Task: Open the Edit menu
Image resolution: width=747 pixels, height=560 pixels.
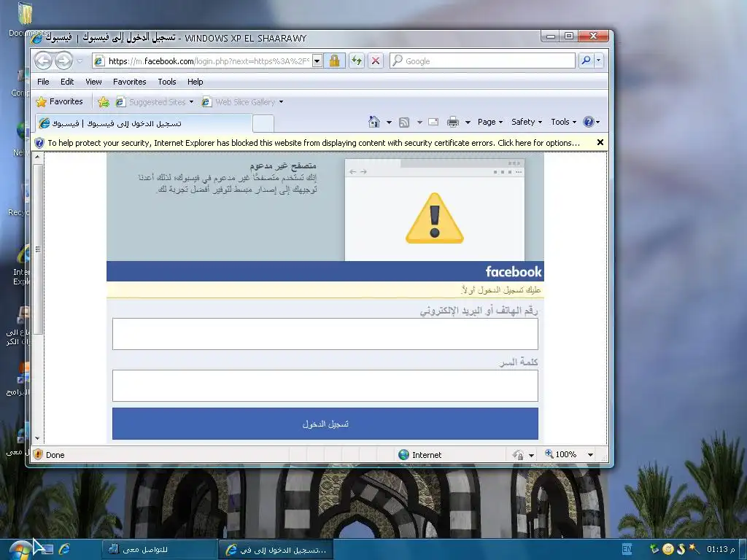Action: click(x=67, y=82)
